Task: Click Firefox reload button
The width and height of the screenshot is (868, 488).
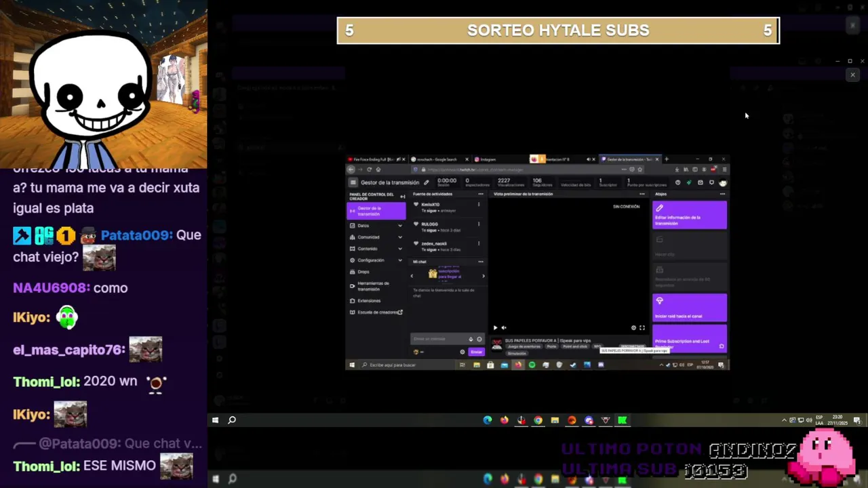Action: 370,169
